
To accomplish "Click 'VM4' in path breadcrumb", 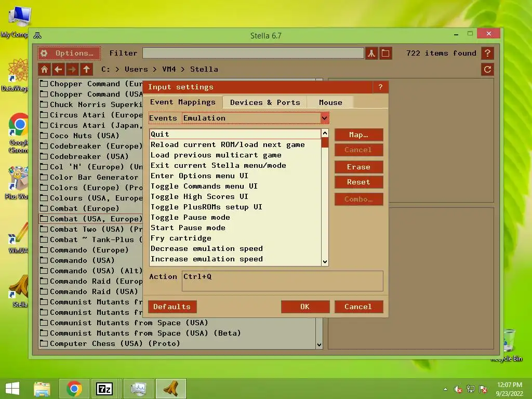I will (169, 70).
